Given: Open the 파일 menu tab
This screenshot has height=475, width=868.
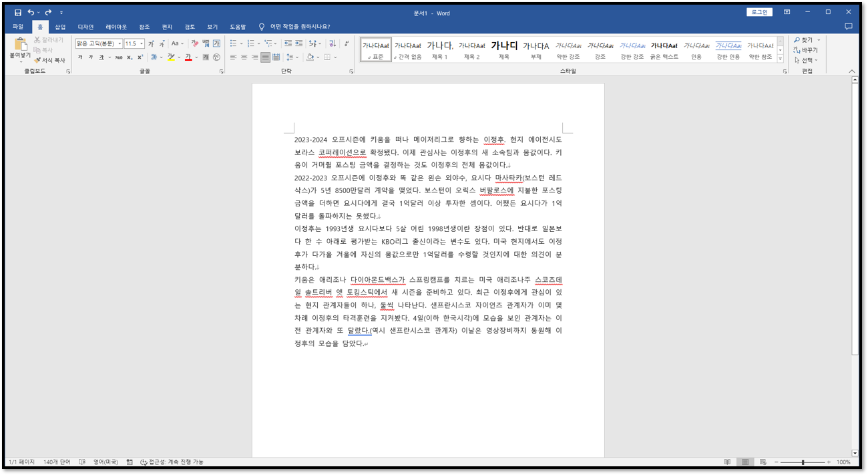Looking at the screenshot, I should 17,27.
